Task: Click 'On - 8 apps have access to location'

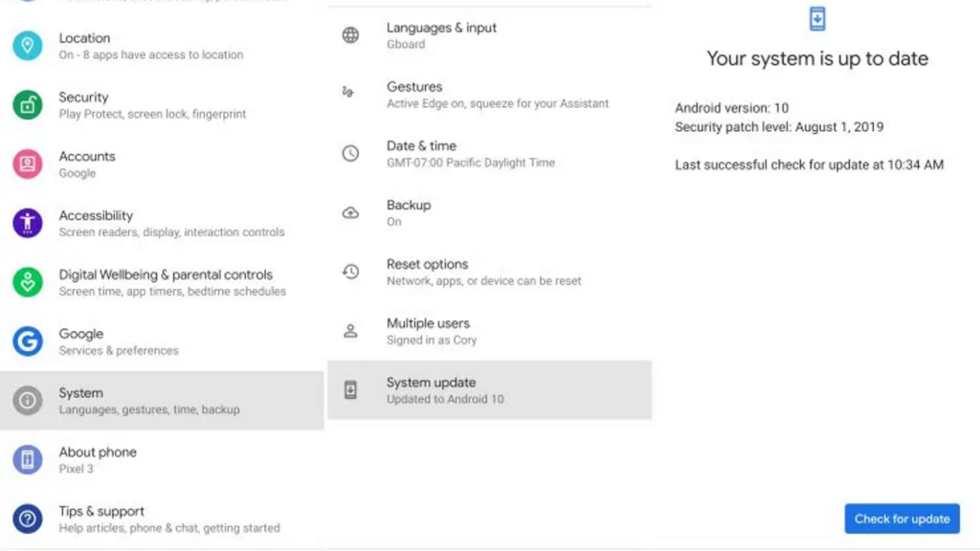Action: click(x=150, y=55)
